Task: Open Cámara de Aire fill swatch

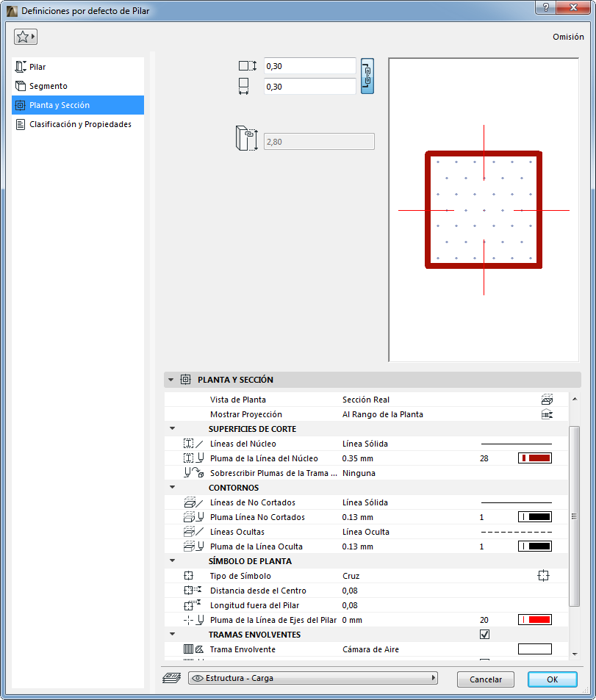Action: pyautogui.click(x=535, y=649)
